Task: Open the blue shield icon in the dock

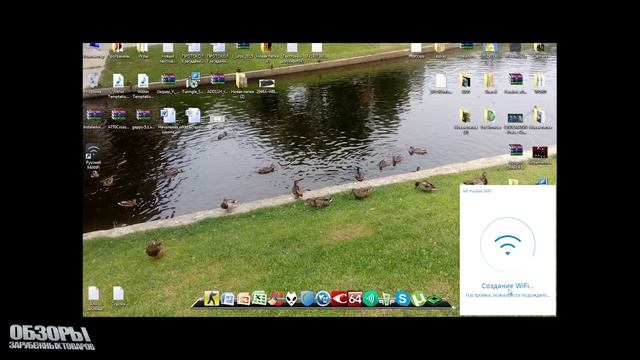Action: 307,299
